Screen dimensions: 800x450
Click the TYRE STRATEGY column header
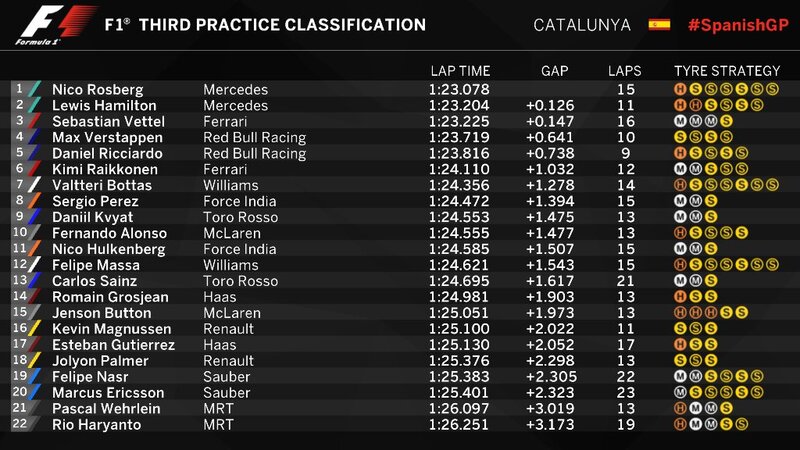pos(727,71)
